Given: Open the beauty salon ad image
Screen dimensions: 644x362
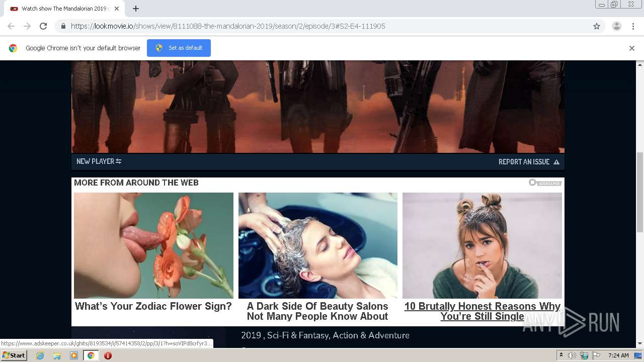Looking at the screenshot, I should pyautogui.click(x=317, y=245).
